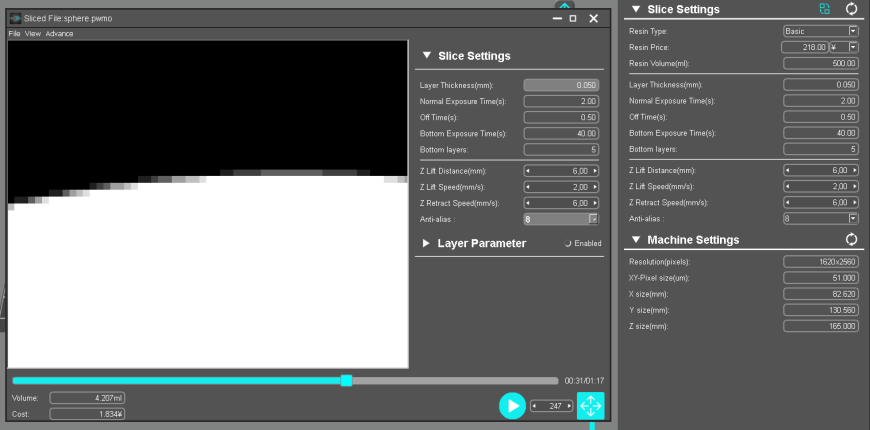Click the cyan upload arrow icon at top
The width and height of the screenshot is (870, 430).
(x=565, y=6)
